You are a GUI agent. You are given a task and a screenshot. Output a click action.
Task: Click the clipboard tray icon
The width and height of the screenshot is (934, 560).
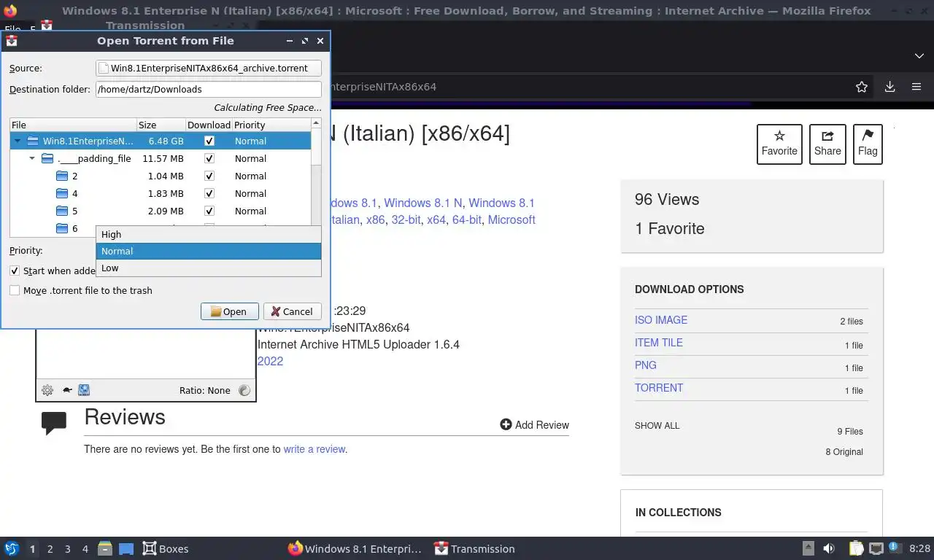pos(856,548)
